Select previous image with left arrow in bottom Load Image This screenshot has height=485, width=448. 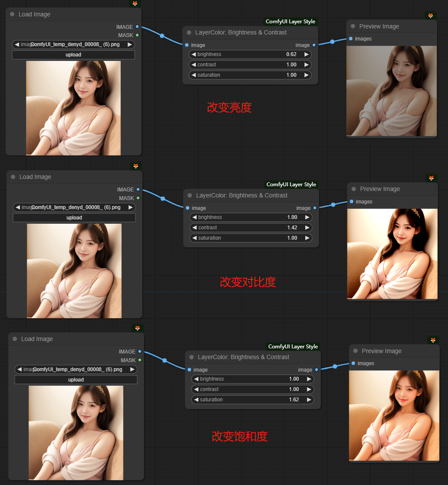(x=19, y=369)
